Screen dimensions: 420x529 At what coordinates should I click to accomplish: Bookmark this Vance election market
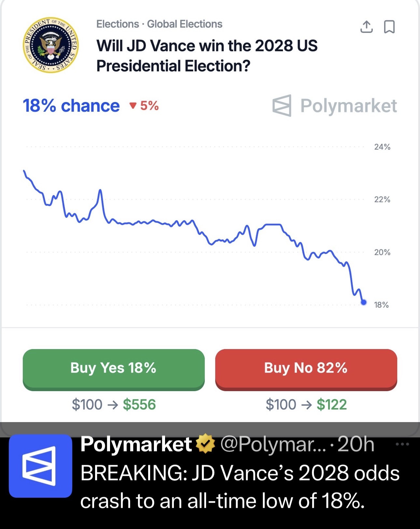389,27
